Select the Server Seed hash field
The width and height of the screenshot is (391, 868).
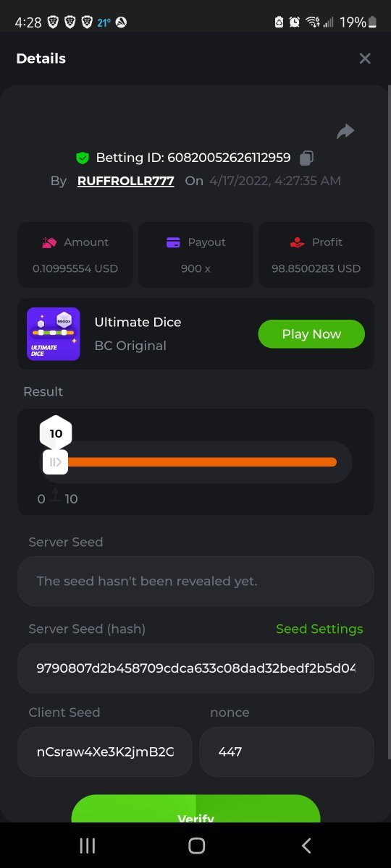[x=195, y=668]
